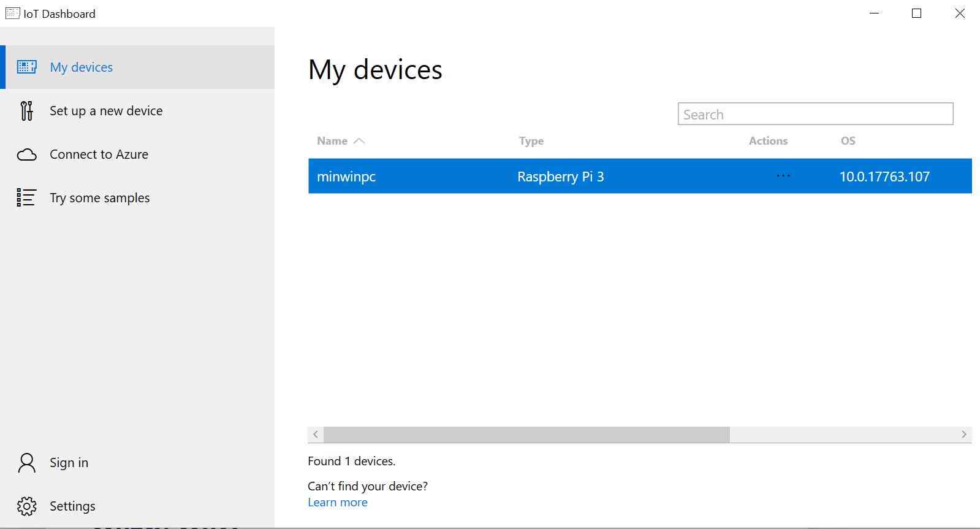Sort devices by the OS column header

point(848,141)
